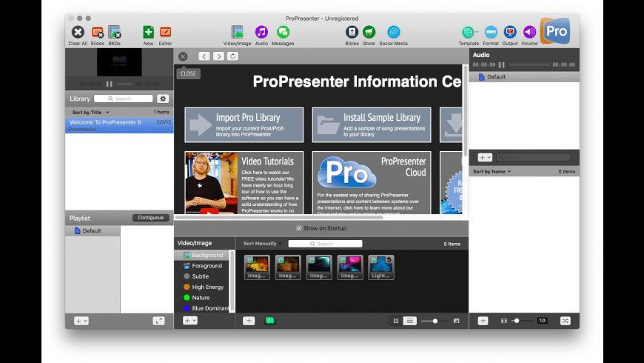Click the Import Pro Library tile
The height and width of the screenshot is (363, 644).
[244, 125]
